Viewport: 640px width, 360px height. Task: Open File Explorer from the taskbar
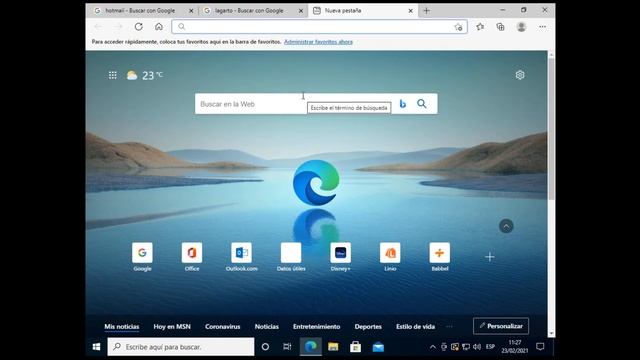(x=333, y=347)
